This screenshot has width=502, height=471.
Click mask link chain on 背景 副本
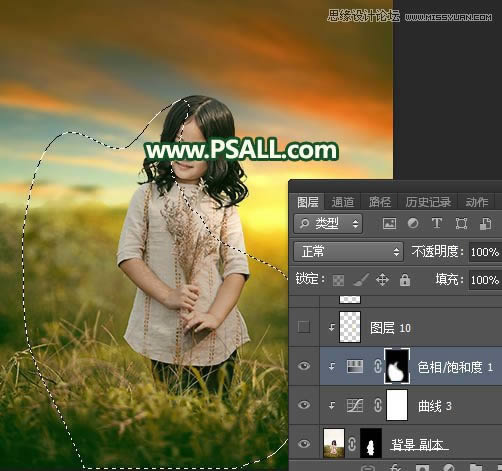pos(352,444)
